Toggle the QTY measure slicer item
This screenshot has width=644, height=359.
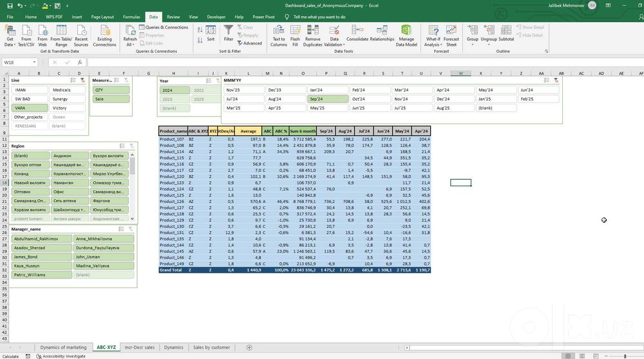click(111, 90)
